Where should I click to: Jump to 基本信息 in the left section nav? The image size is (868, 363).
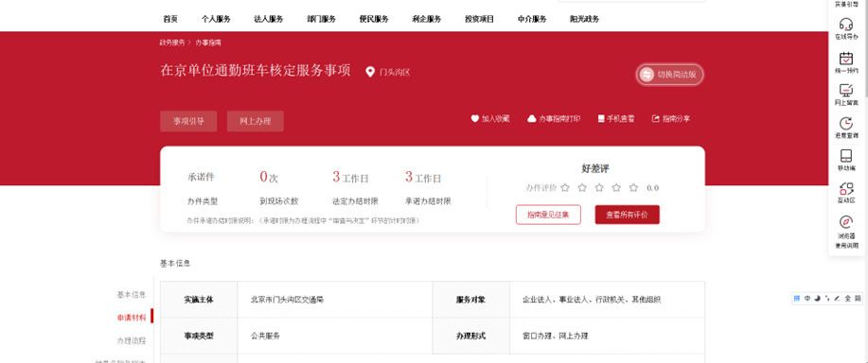point(132,295)
